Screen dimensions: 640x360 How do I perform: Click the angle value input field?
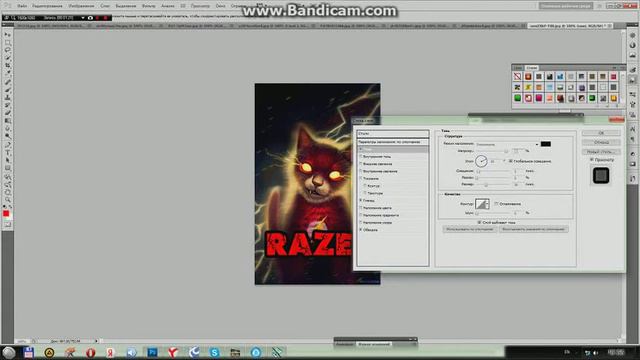(496, 162)
